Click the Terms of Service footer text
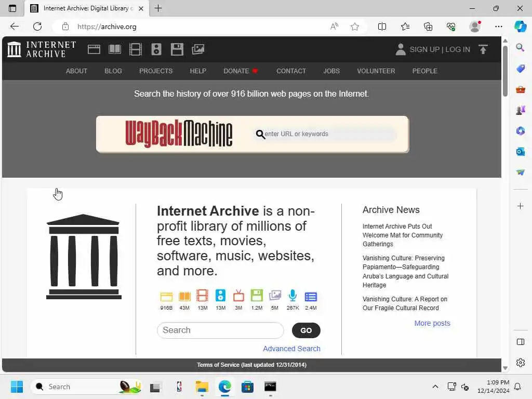 tap(251, 365)
